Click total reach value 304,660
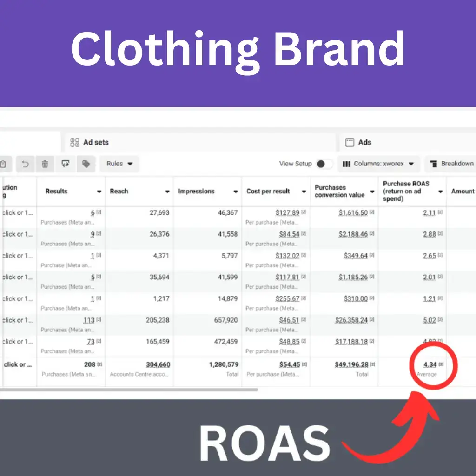This screenshot has width=476, height=476. click(x=158, y=364)
